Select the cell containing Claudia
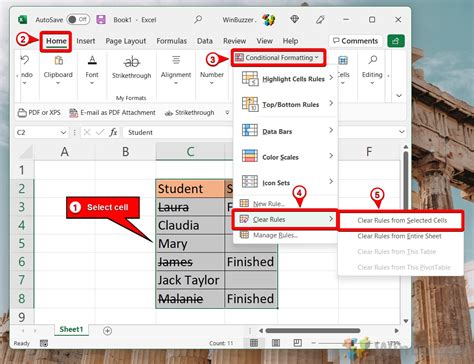 point(190,225)
